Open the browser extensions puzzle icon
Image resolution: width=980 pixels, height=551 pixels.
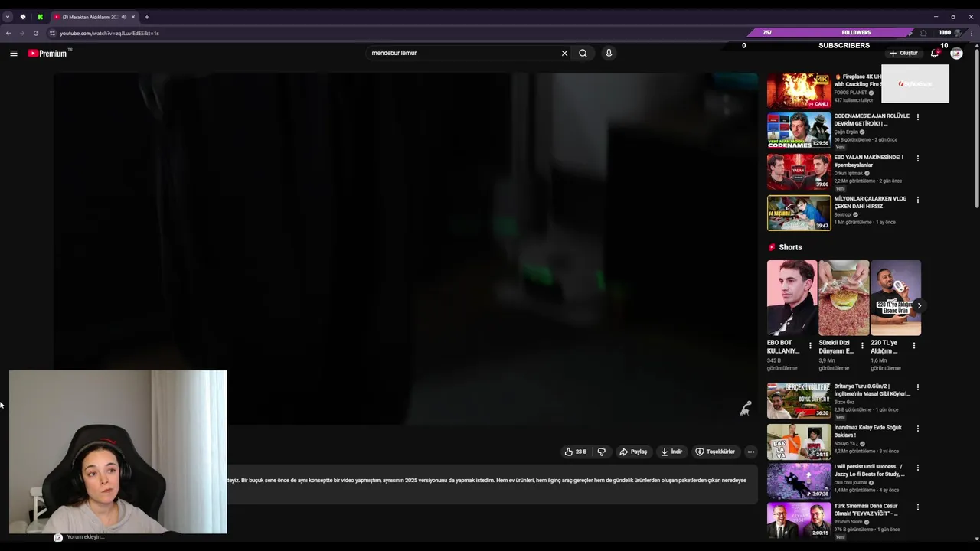[923, 33]
